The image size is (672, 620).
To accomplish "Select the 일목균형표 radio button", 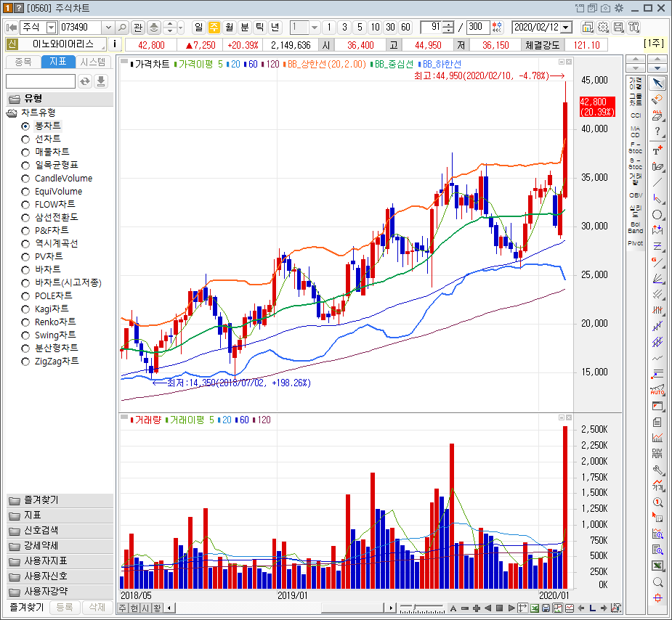I will click(25, 166).
